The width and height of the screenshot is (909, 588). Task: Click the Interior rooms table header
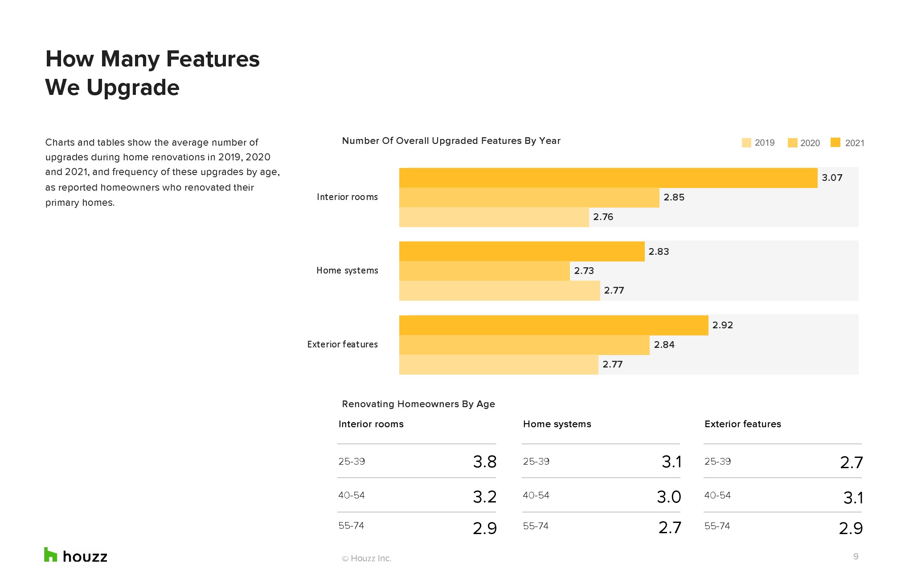[371, 424]
